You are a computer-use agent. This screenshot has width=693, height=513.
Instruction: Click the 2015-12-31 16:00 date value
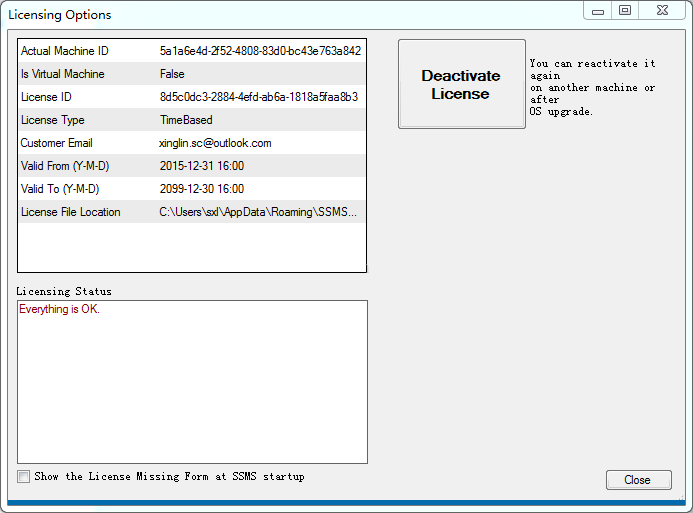click(x=202, y=166)
